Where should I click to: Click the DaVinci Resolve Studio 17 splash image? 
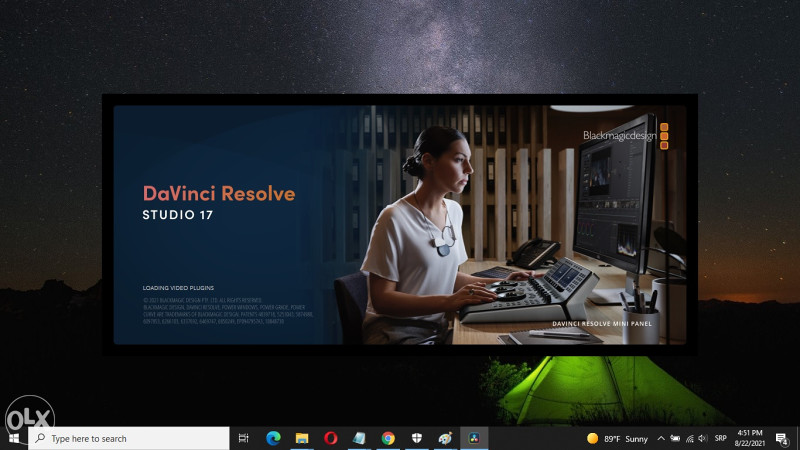click(399, 224)
